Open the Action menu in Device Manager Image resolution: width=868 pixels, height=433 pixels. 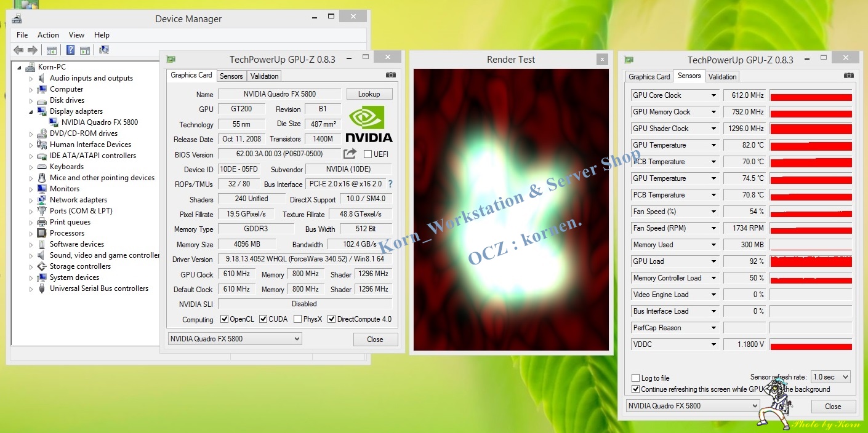[48, 35]
